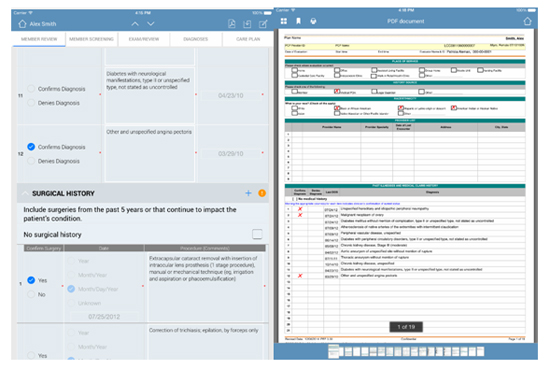Edit the cataract removal procedure comments box

[205, 287]
